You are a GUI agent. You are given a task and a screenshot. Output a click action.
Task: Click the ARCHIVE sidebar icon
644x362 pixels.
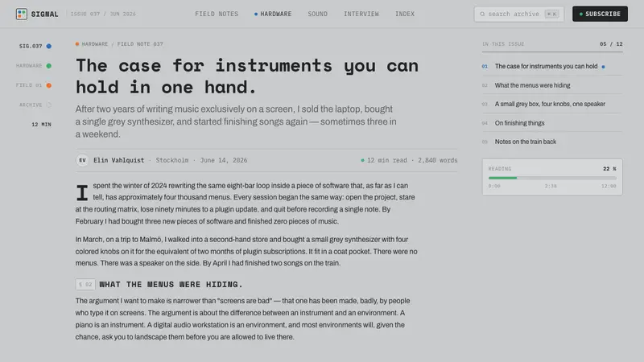click(x=49, y=105)
